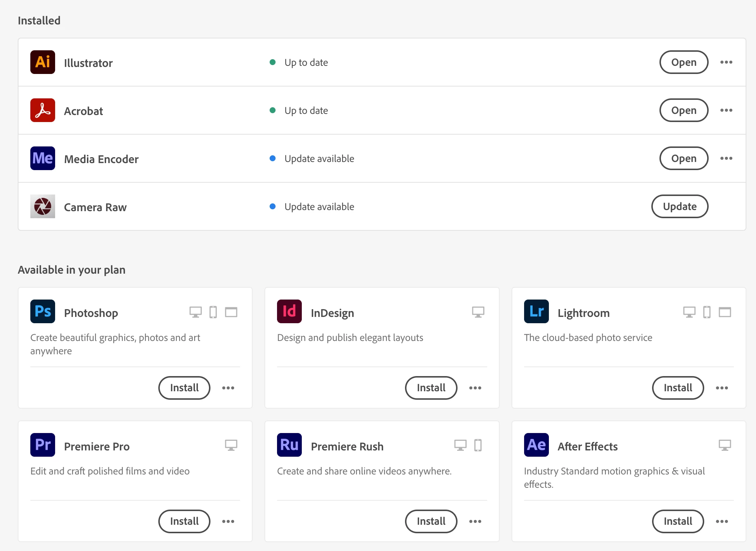Open more options for Acrobat

pos(726,110)
